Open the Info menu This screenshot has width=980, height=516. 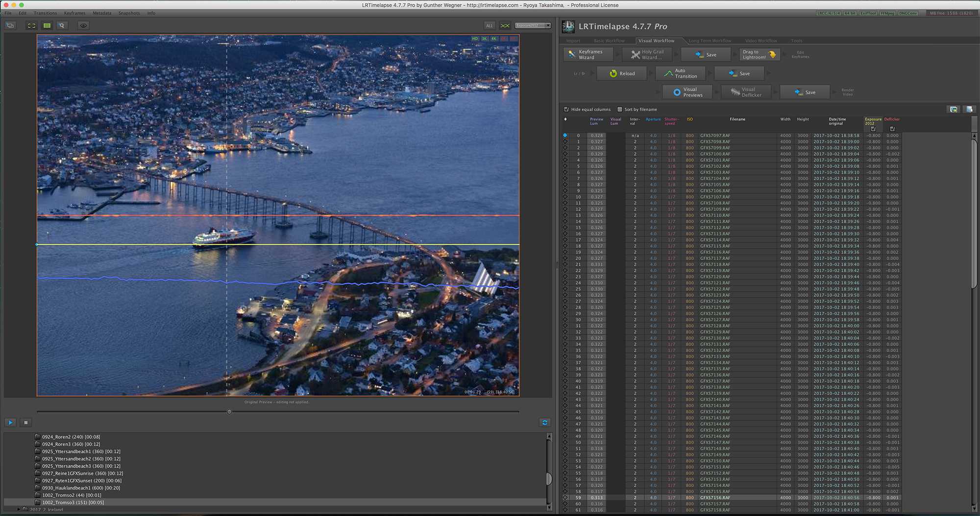(151, 13)
